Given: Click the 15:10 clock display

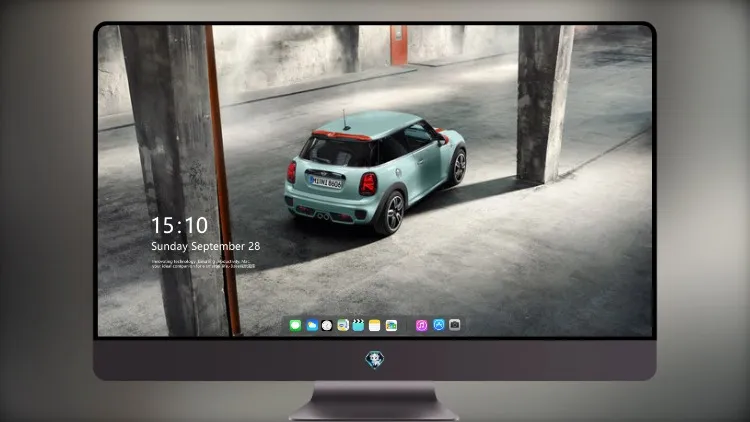Looking at the screenshot, I should pos(179,225).
